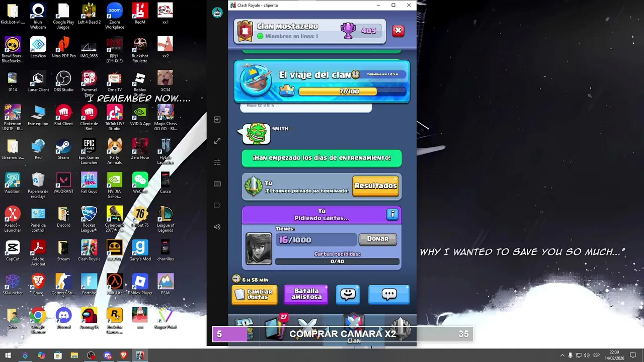Click the 16/1000 card count bar
Screen dimensions: 644x362
[x=316, y=240]
